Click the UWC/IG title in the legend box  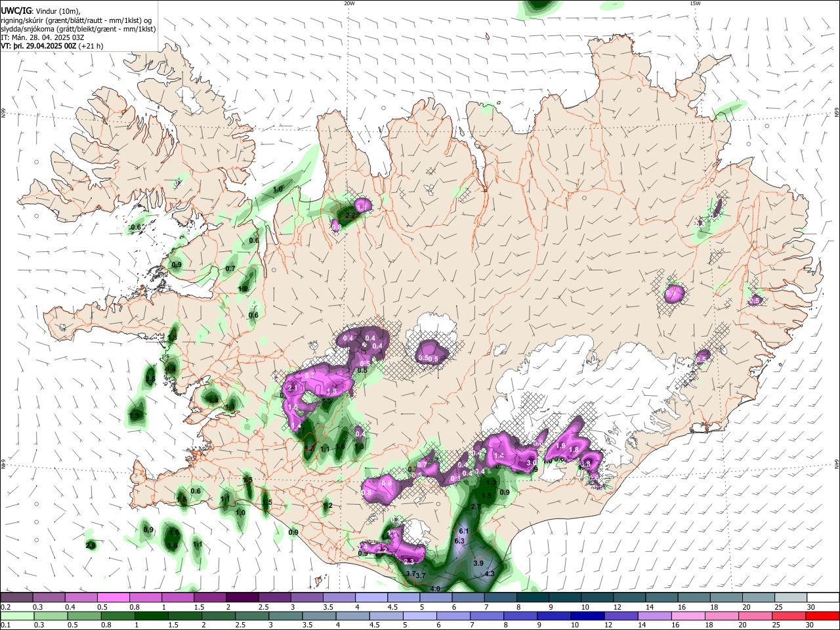[x=16, y=10]
